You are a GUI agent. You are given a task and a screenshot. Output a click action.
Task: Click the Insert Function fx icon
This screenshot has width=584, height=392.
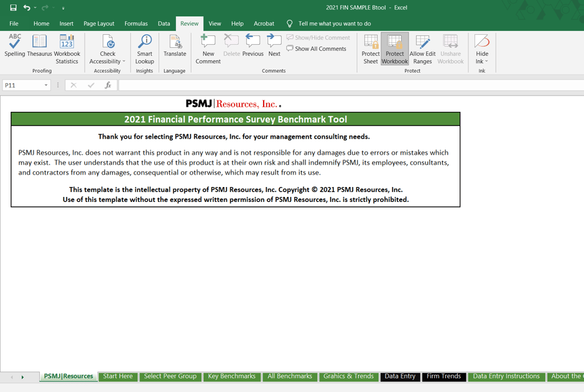coord(108,85)
